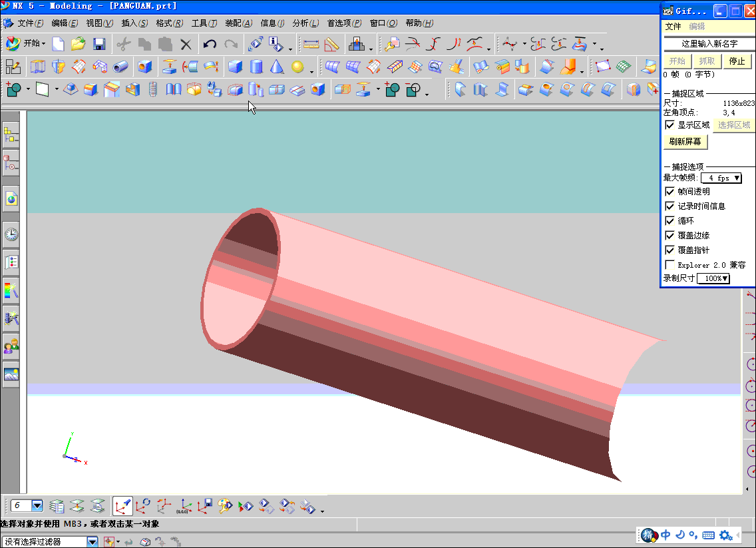Image resolution: width=756 pixels, height=548 pixels.
Task: Click the Delete X icon
Action: coord(186,45)
